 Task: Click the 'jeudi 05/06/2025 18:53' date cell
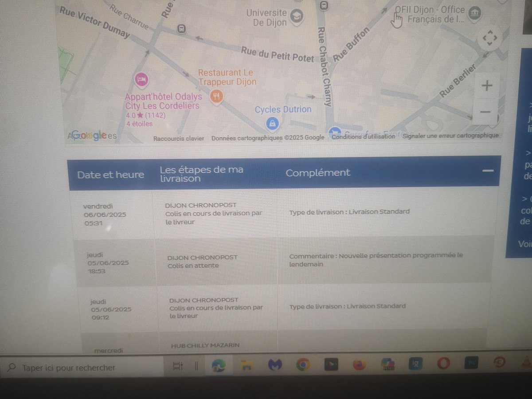tap(108, 262)
